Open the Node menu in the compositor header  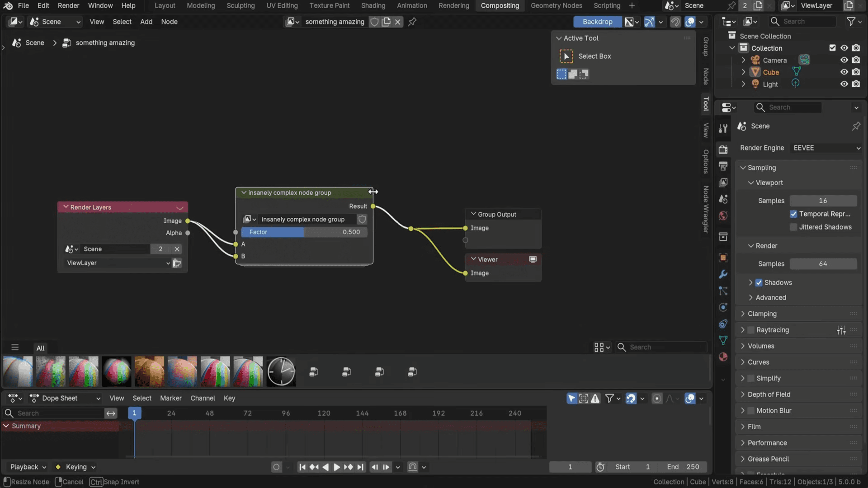click(x=169, y=21)
